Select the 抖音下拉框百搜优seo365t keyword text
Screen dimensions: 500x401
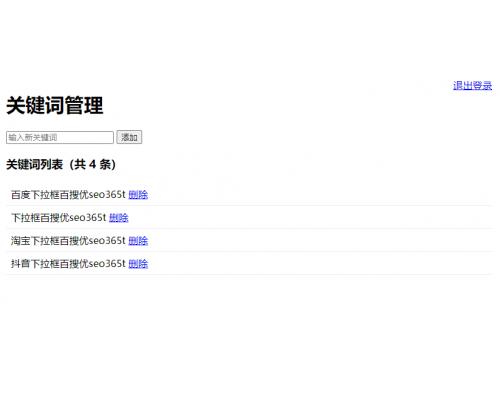68,264
